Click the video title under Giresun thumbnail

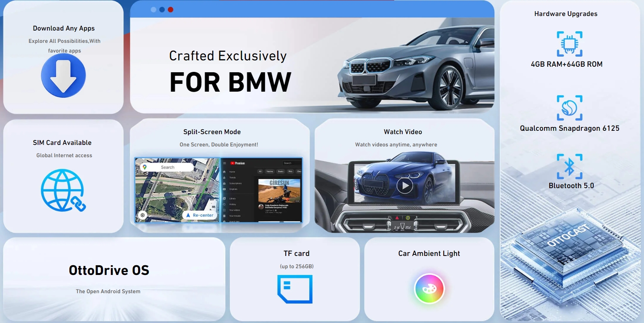[x=276, y=206]
